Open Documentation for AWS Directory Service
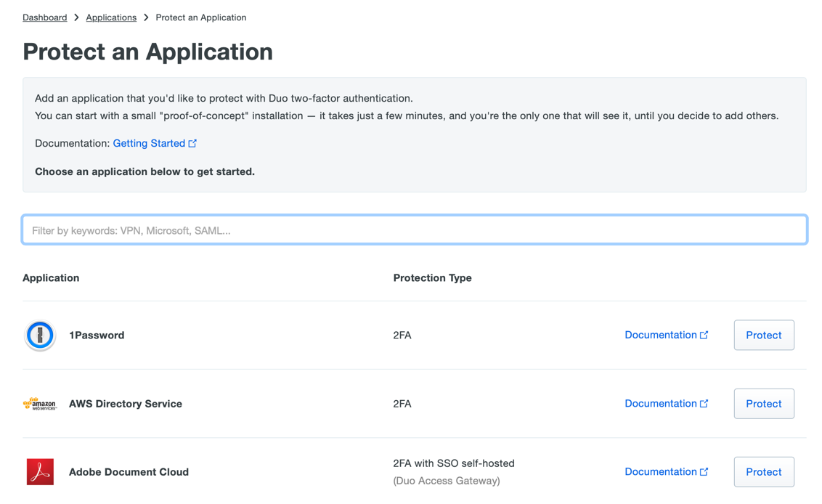Viewport: 822px width, 504px height. pyautogui.click(x=660, y=403)
